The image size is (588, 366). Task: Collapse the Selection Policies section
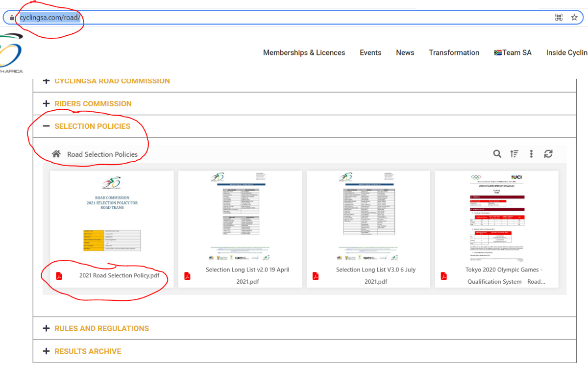92,126
